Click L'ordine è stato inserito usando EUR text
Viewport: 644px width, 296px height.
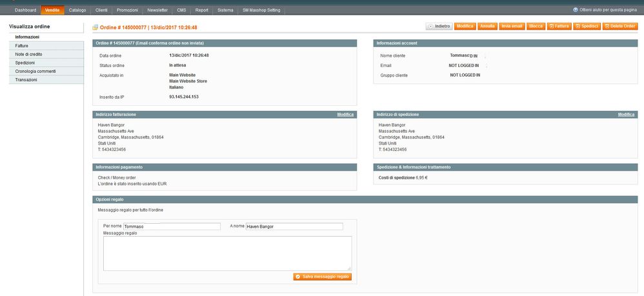click(x=132, y=184)
